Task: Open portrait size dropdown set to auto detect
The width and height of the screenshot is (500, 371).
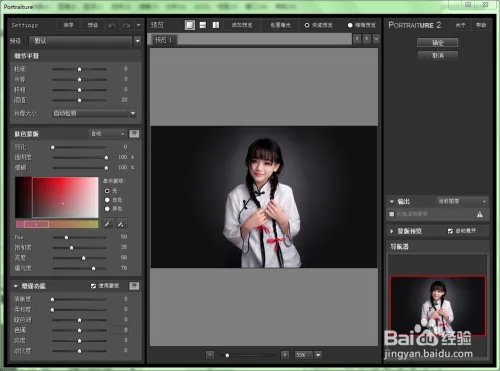Action: (95, 113)
